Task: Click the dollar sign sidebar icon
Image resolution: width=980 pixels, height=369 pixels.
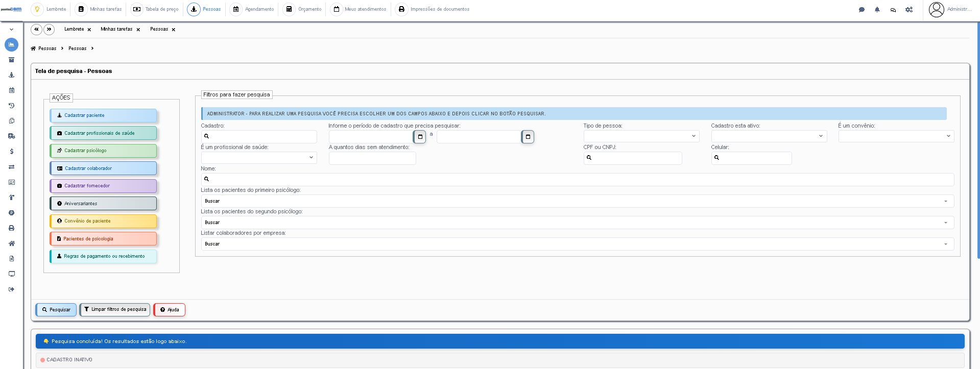Action: click(11, 152)
